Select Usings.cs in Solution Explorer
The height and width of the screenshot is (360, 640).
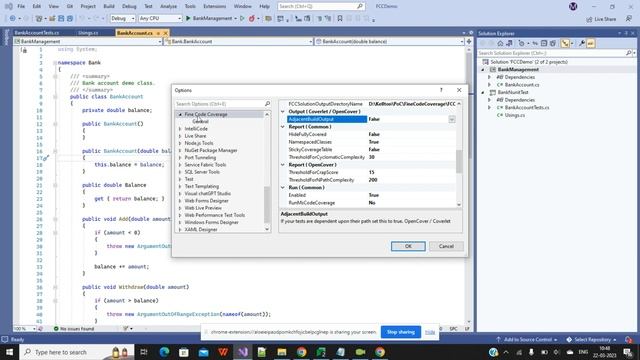[x=515, y=115]
